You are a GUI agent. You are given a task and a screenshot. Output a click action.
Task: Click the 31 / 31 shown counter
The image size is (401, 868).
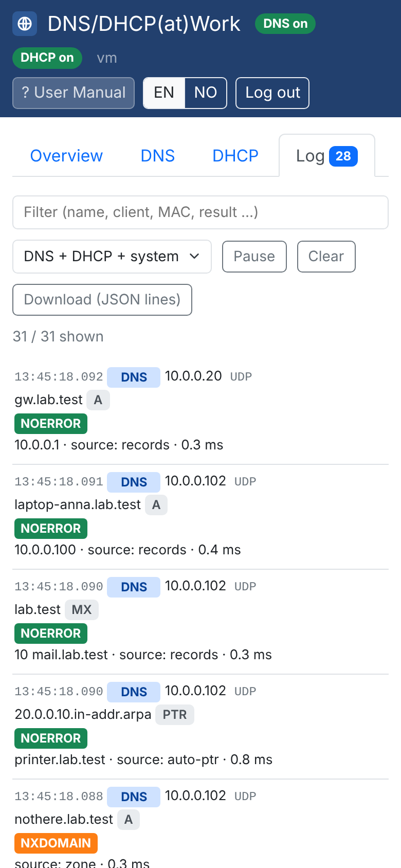(x=58, y=336)
